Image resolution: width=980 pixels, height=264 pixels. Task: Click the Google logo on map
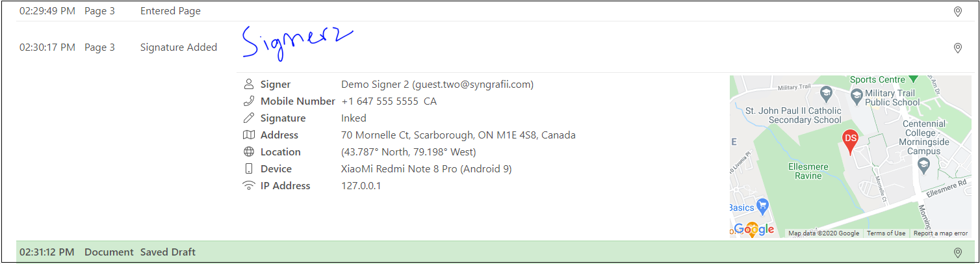[754, 229]
